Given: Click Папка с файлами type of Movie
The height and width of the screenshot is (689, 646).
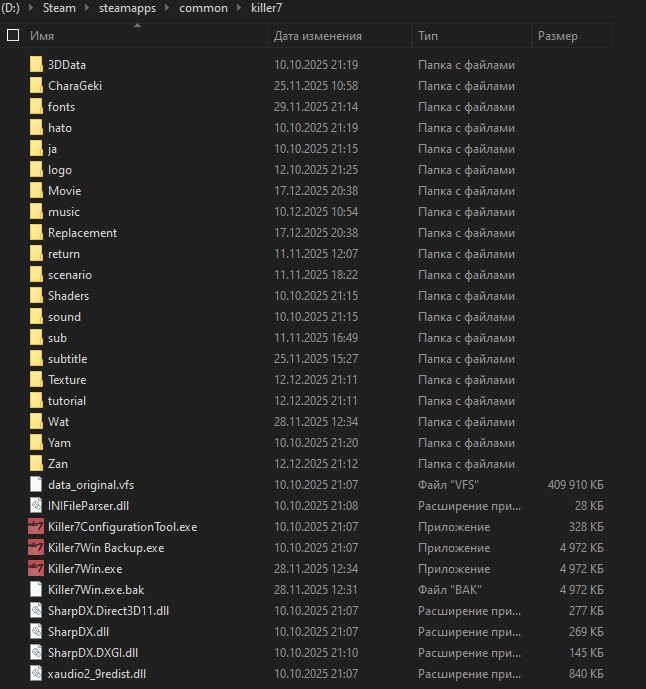Looking at the screenshot, I should tap(466, 191).
